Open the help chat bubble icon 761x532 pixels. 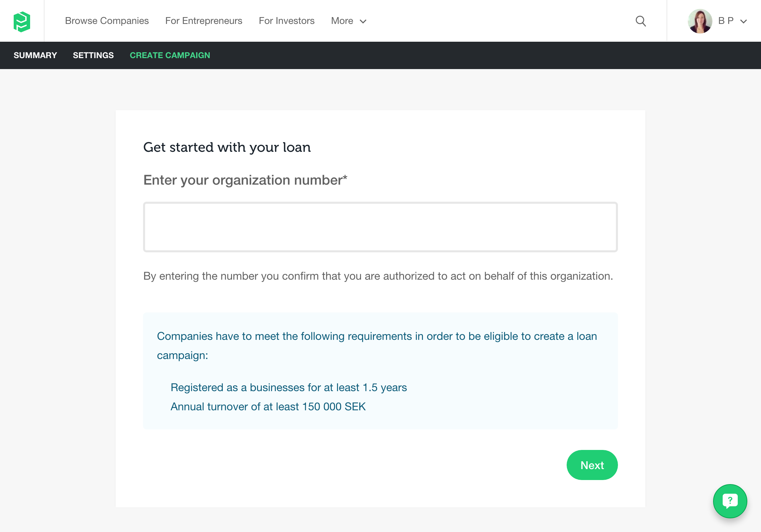coord(730,501)
